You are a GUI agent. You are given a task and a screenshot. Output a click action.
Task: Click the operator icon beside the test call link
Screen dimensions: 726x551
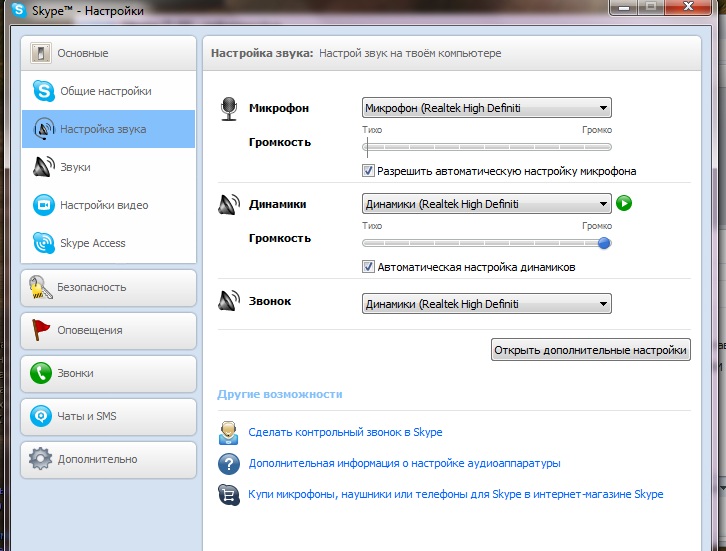coord(229,432)
